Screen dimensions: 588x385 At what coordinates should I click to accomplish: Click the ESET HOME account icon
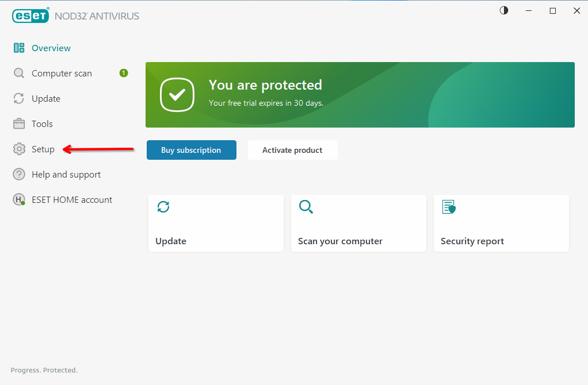(19, 199)
